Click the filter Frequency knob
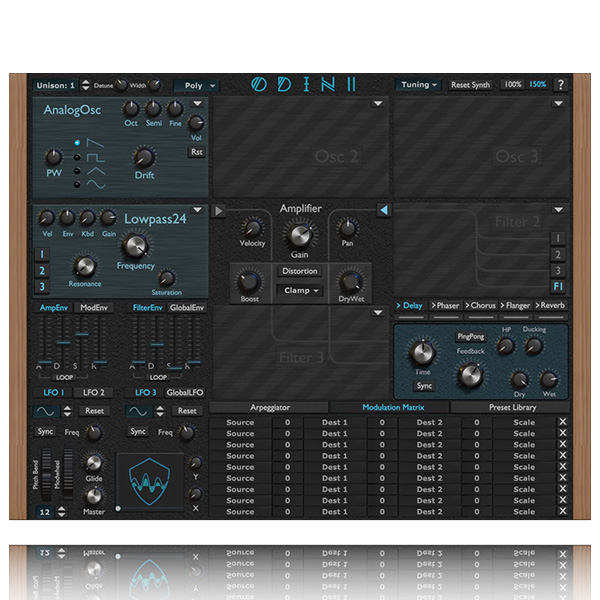The image size is (600, 600). pyautogui.click(x=135, y=245)
